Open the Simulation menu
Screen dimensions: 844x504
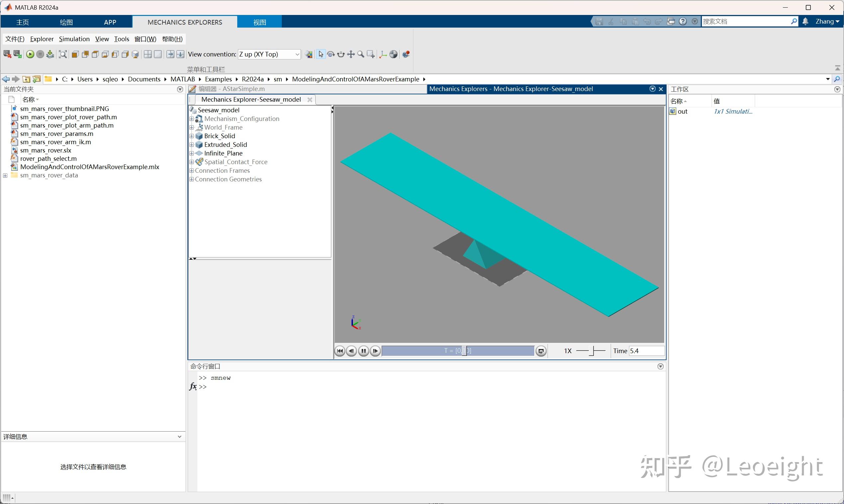pyautogui.click(x=74, y=39)
